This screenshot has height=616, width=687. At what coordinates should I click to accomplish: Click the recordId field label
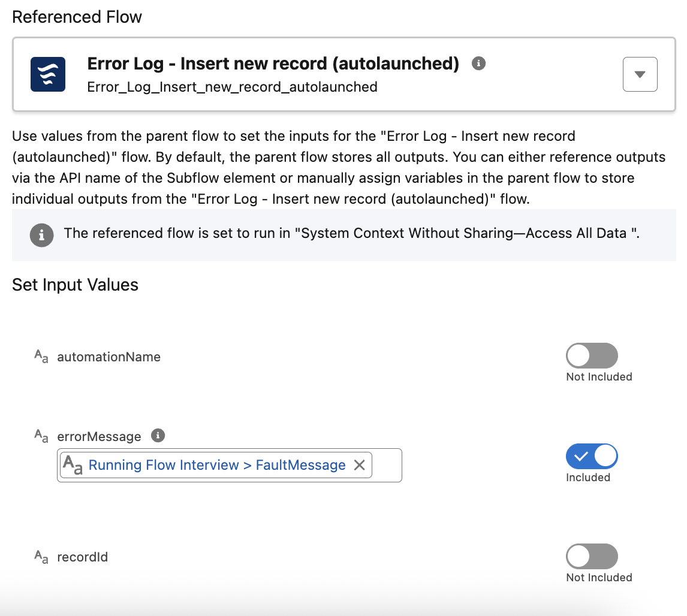[82, 557]
